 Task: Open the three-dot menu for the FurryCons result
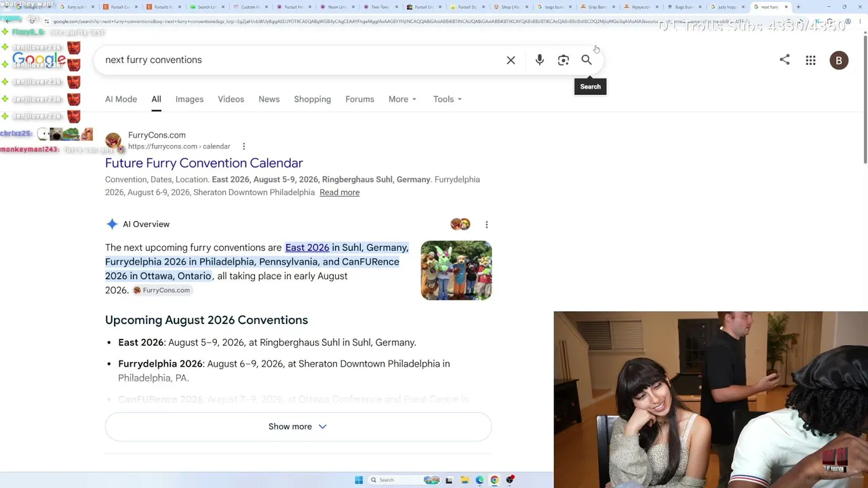[243, 146]
